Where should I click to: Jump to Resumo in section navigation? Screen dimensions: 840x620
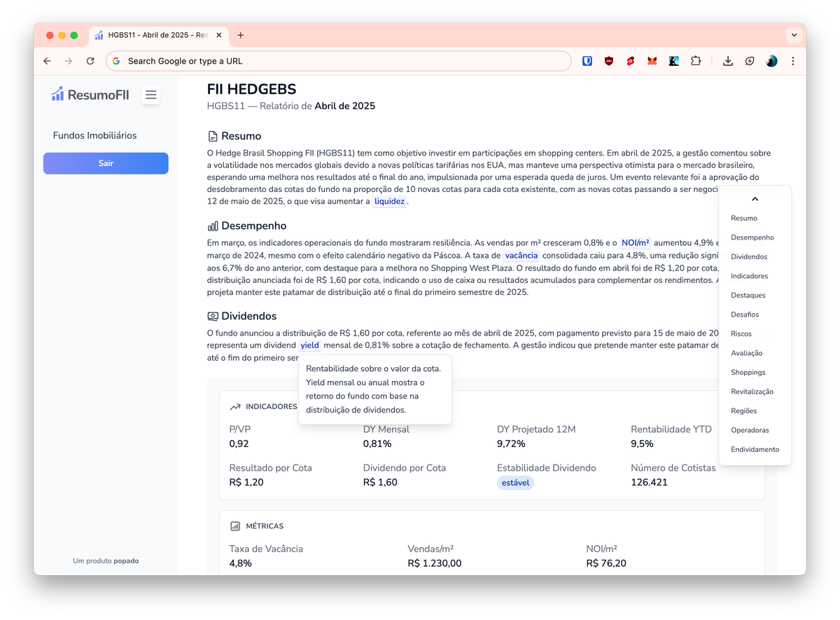point(744,218)
